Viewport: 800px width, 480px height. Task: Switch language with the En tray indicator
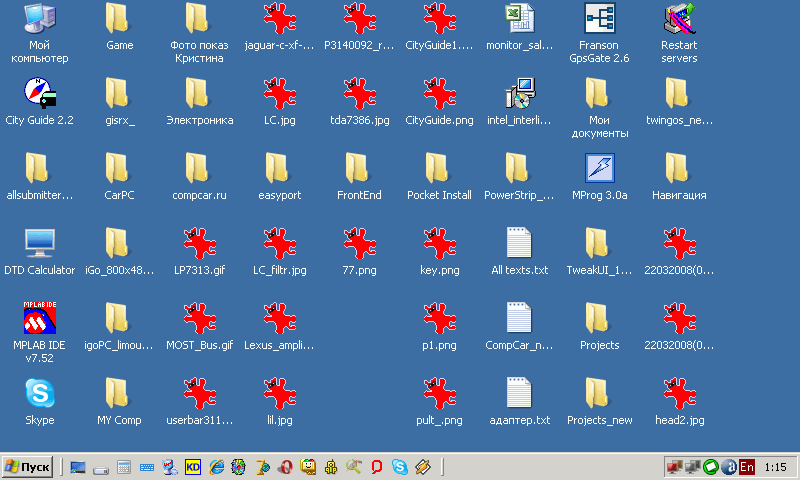(747, 467)
